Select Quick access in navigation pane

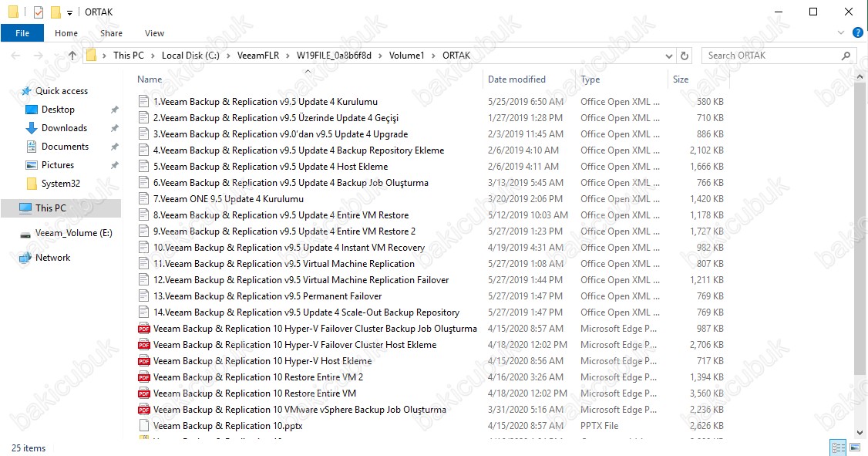pos(62,91)
